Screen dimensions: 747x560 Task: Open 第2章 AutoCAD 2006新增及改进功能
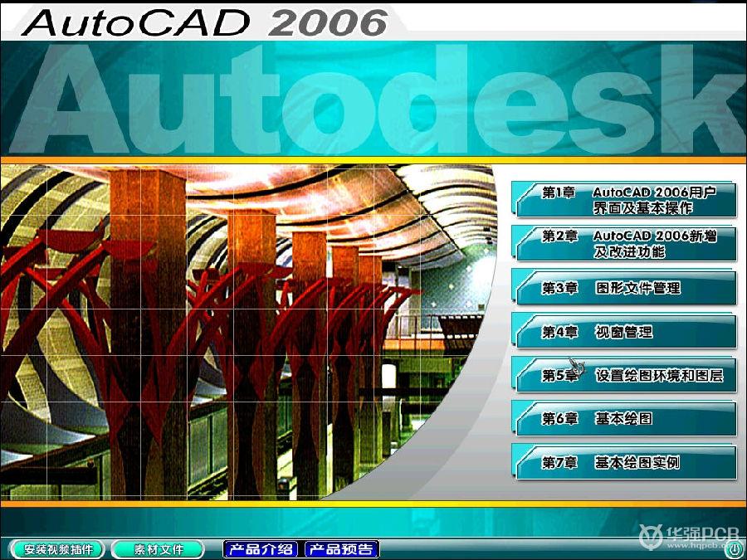(627, 244)
